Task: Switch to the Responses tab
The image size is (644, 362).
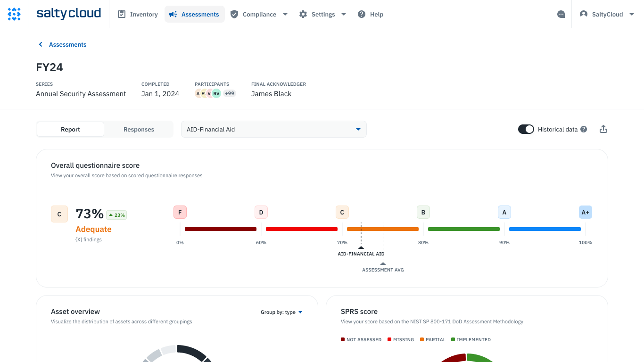Action: tap(139, 129)
